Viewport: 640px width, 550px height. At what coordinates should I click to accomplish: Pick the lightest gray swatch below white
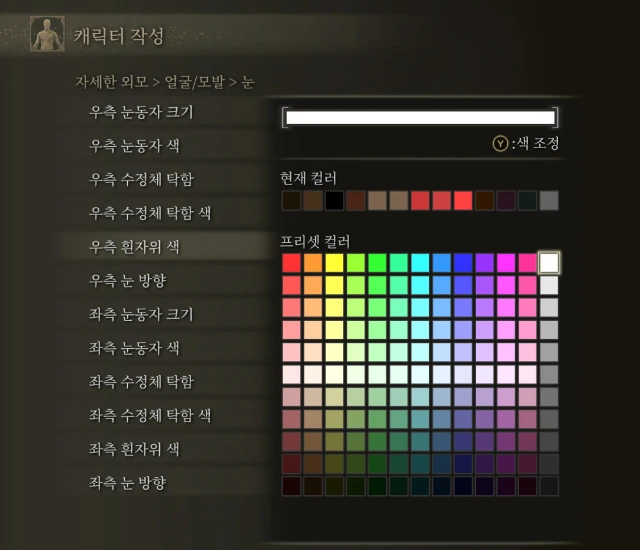(549, 285)
